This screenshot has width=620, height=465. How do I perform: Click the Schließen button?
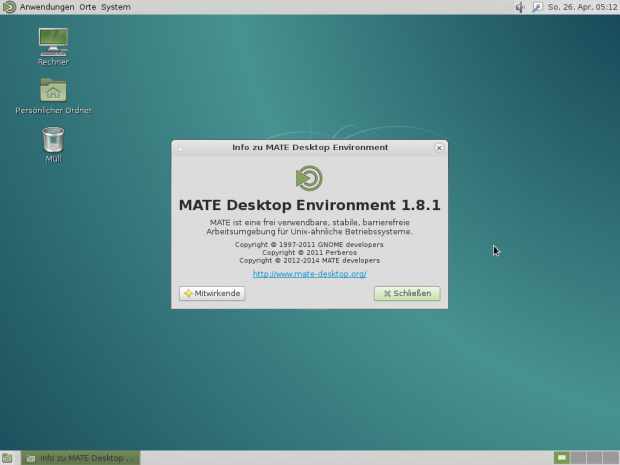pyautogui.click(x=407, y=293)
